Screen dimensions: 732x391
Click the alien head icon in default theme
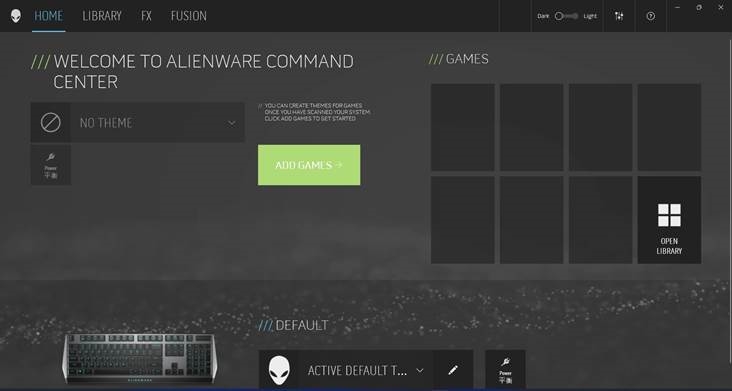(x=279, y=370)
